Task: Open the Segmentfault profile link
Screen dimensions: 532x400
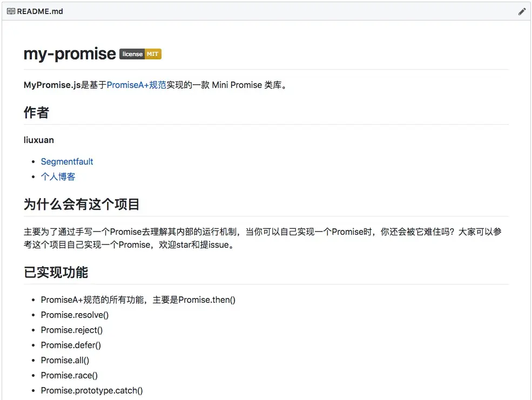Action: point(67,161)
